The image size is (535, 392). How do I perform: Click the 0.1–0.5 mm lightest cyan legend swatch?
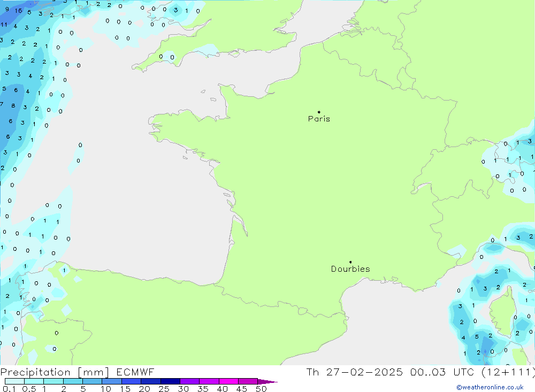14,381
